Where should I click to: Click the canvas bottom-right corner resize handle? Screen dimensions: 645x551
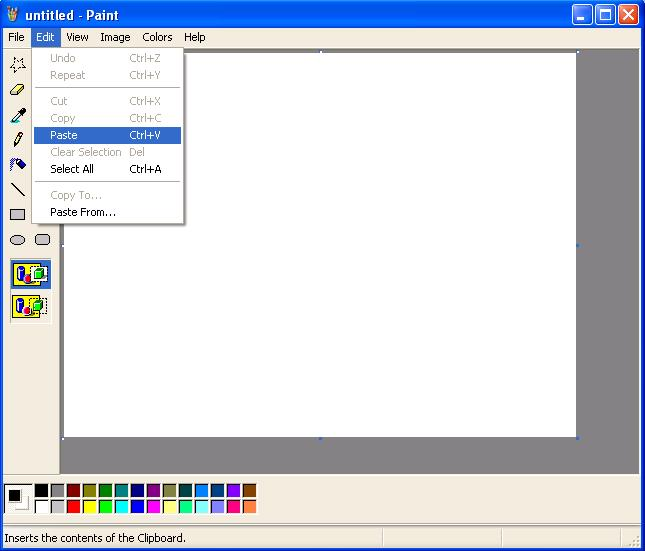coord(578,439)
